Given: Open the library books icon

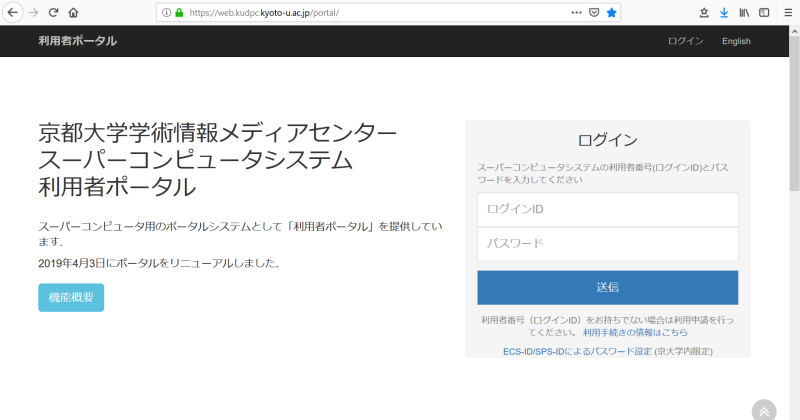Looking at the screenshot, I should click(744, 13).
